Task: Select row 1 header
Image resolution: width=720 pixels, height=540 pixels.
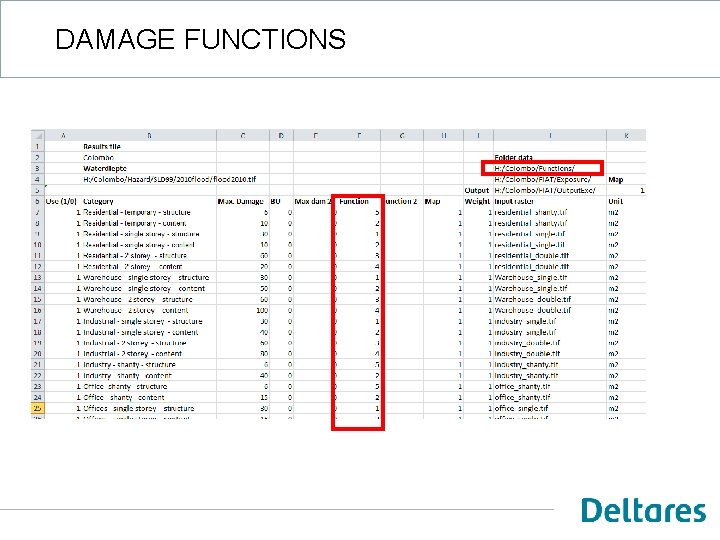Action: click(37, 146)
